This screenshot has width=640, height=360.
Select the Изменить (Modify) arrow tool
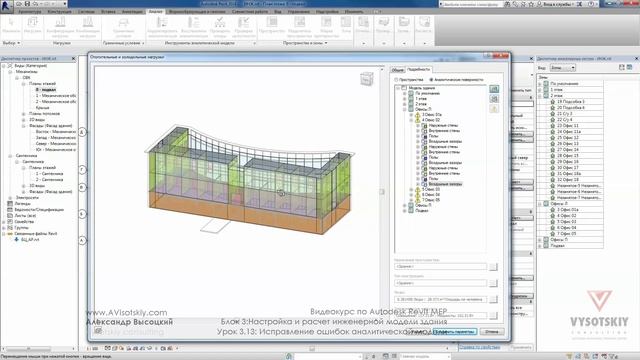(11, 24)
